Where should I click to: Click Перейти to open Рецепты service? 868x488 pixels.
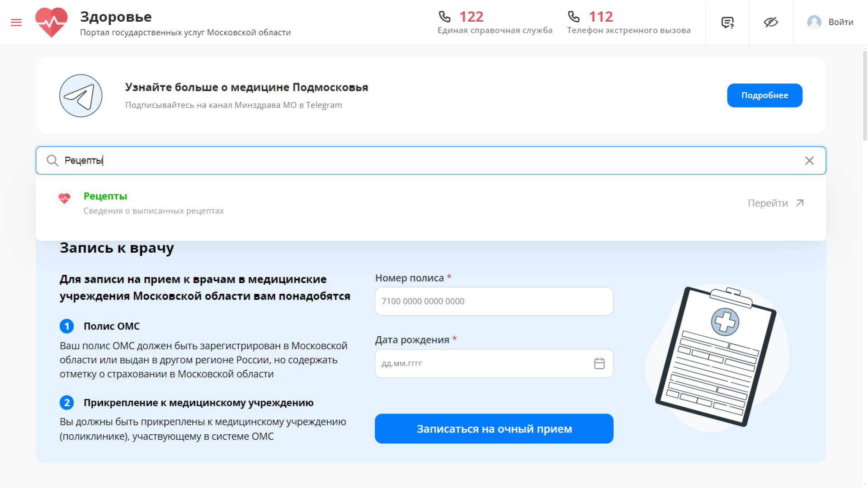click(769, 203)
